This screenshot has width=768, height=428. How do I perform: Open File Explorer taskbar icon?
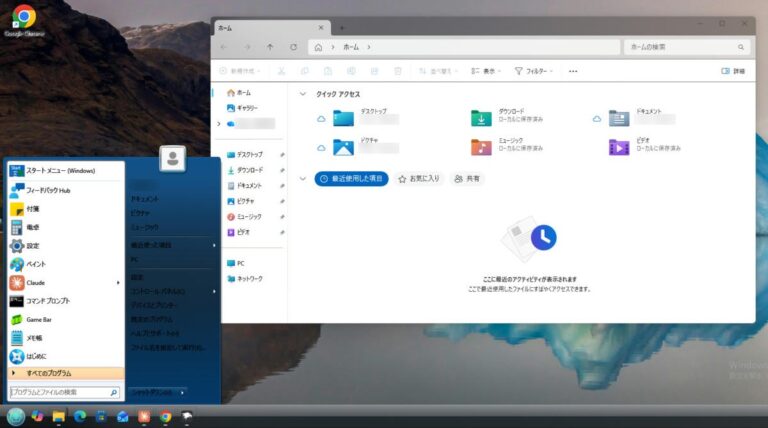coord(59,416)
